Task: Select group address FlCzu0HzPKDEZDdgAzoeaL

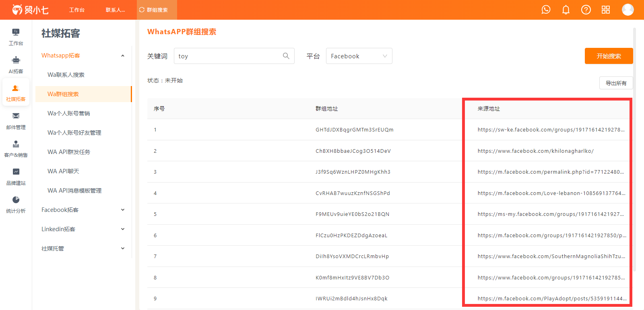Action: point(351,235)
